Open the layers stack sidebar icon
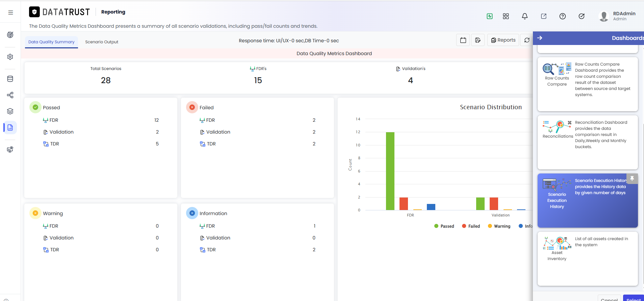 (10, 111)
